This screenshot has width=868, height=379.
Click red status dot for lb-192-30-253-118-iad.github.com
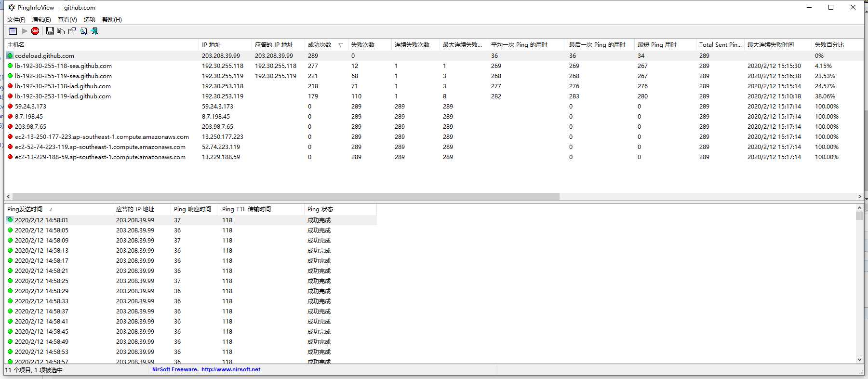10,86
